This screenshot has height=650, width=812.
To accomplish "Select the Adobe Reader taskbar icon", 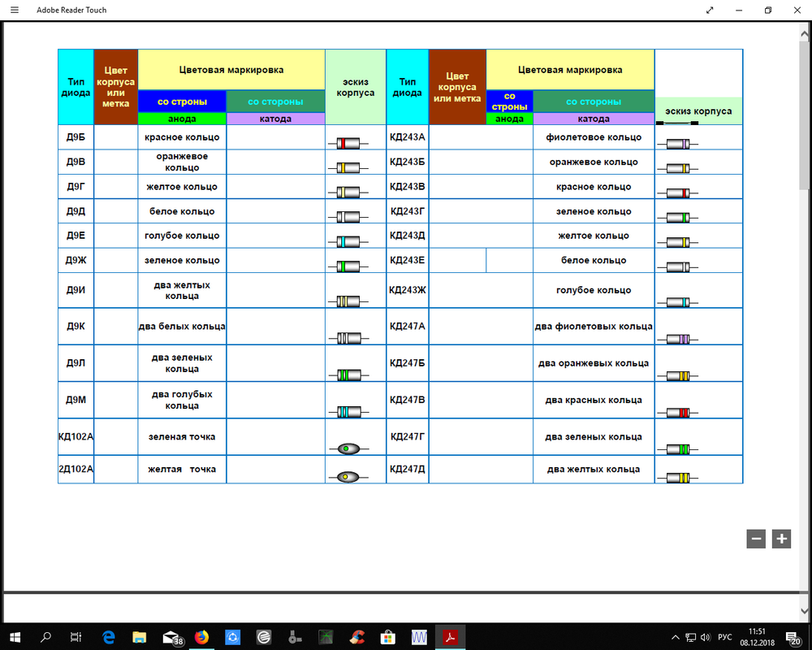I will click(450, 637).
